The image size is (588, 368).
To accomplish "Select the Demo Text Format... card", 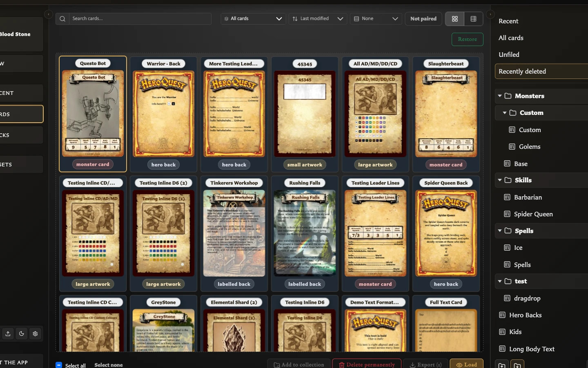I will point(375,323).
